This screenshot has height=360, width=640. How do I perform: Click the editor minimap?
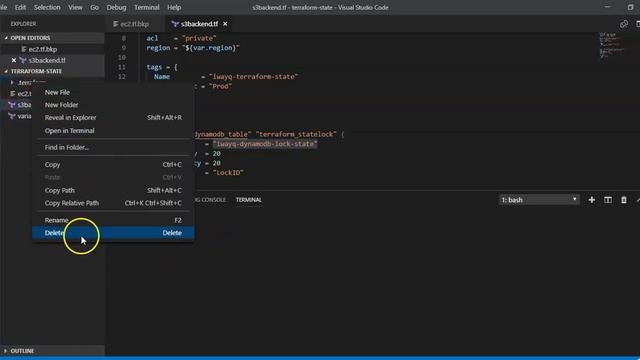click(612, 45)
